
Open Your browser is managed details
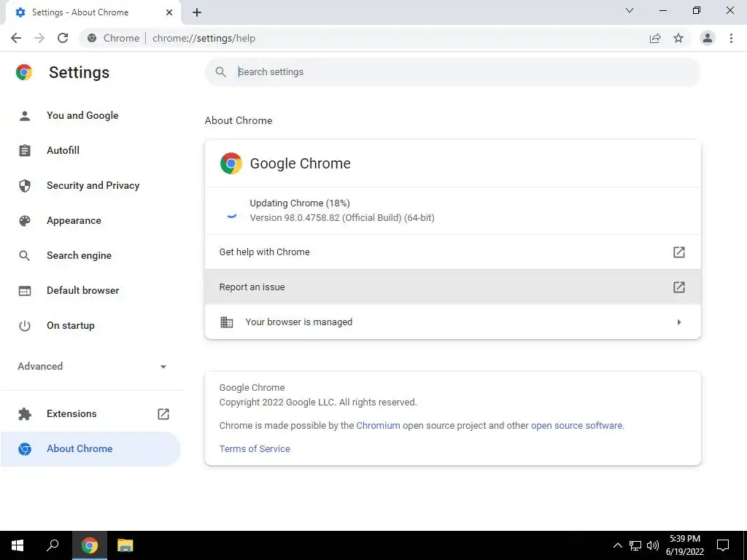pyautogui.click(x=452, y=322)
